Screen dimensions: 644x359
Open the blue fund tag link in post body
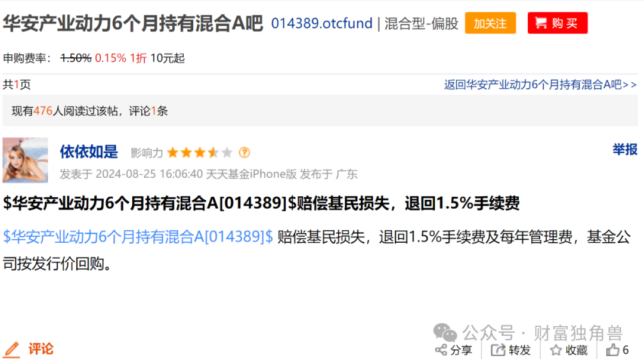(x=138, y=237)
